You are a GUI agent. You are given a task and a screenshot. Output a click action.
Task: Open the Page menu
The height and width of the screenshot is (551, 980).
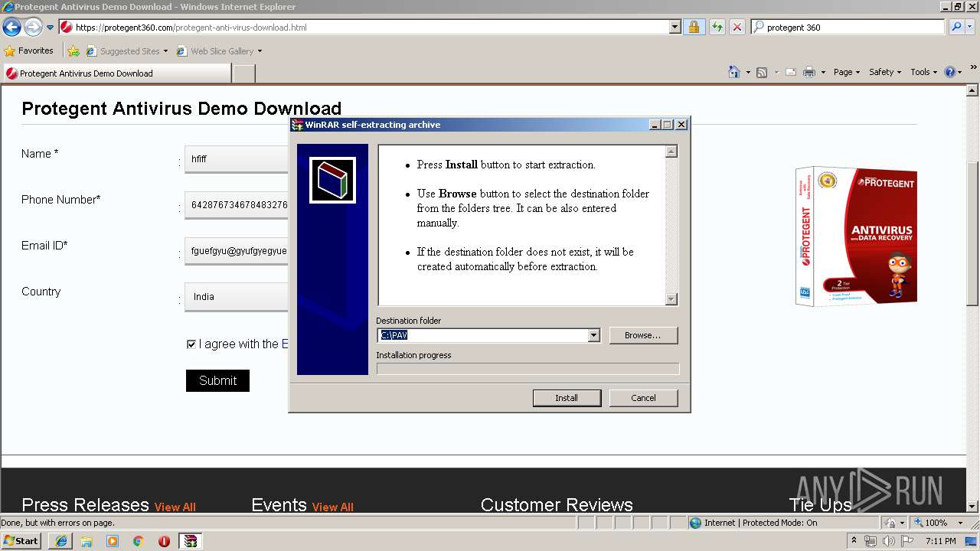click(x=846, y=72)
